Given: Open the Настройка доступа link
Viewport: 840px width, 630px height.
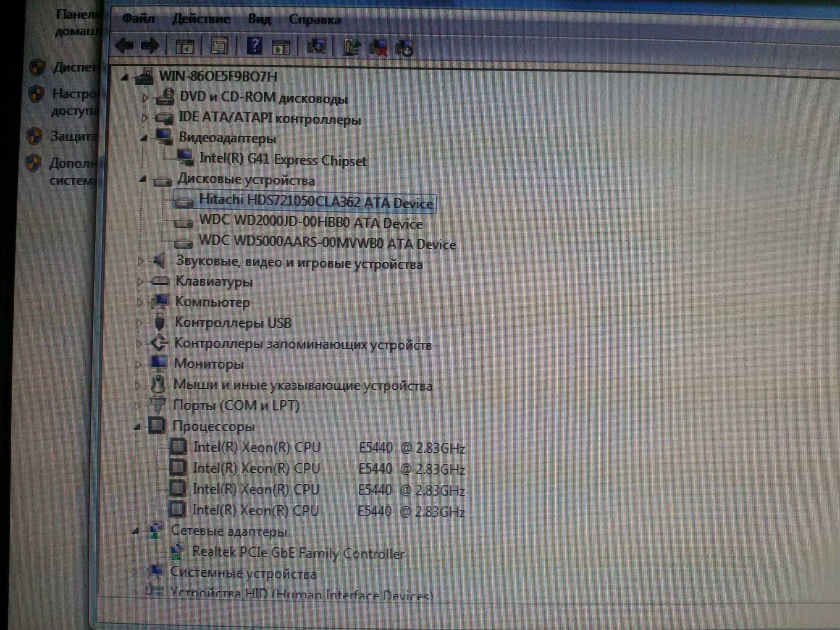Looking at the screenshot, I should (74, 102).
